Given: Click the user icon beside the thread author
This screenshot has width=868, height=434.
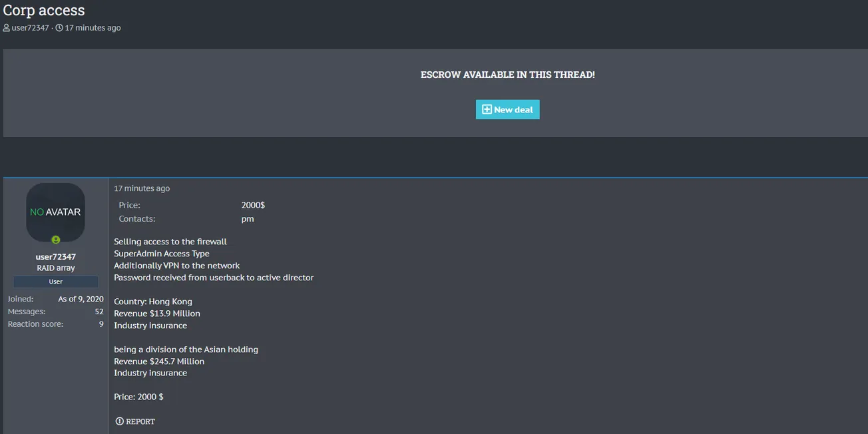Looking at the screenshot, I should point(7,28).
